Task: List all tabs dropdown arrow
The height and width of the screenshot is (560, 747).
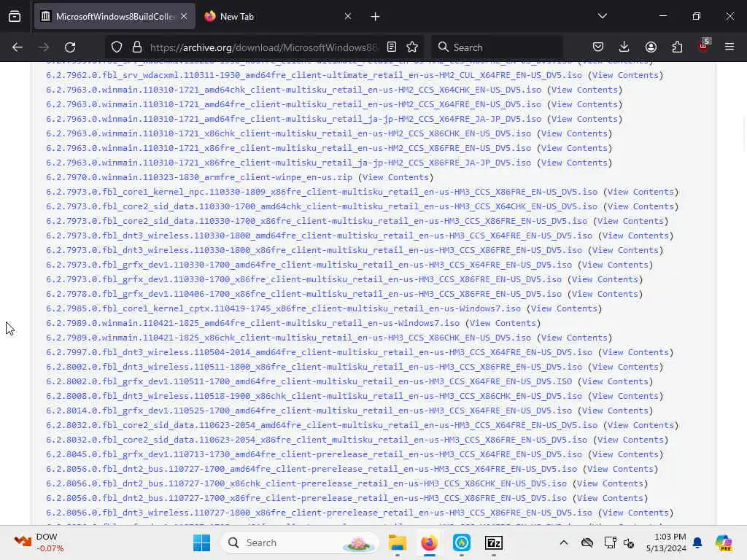Action: (x=602, y=17)
